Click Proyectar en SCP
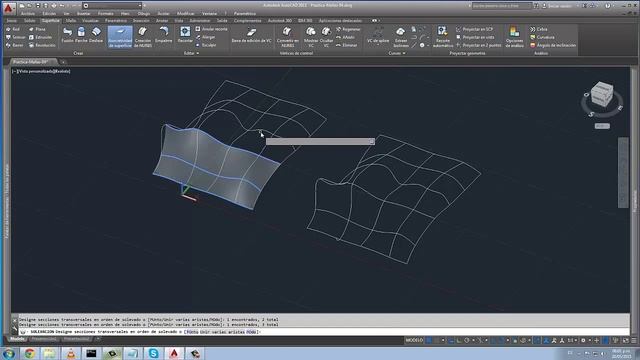This screenshot has height=360, width=640. 474,29
